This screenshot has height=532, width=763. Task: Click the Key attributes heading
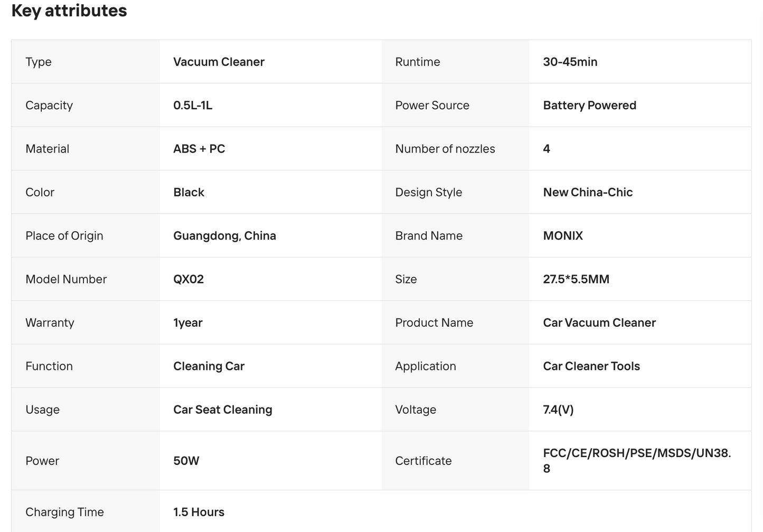[x=69, y=11]
